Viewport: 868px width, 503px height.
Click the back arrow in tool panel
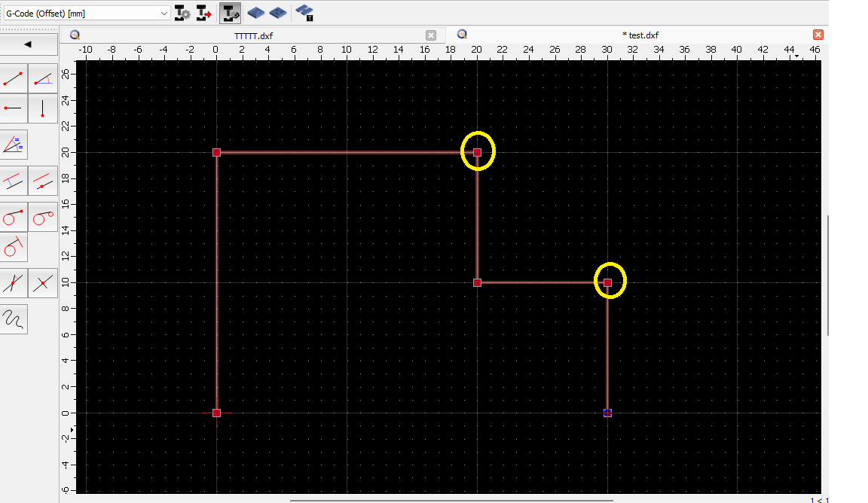click(x=29, y=44)
